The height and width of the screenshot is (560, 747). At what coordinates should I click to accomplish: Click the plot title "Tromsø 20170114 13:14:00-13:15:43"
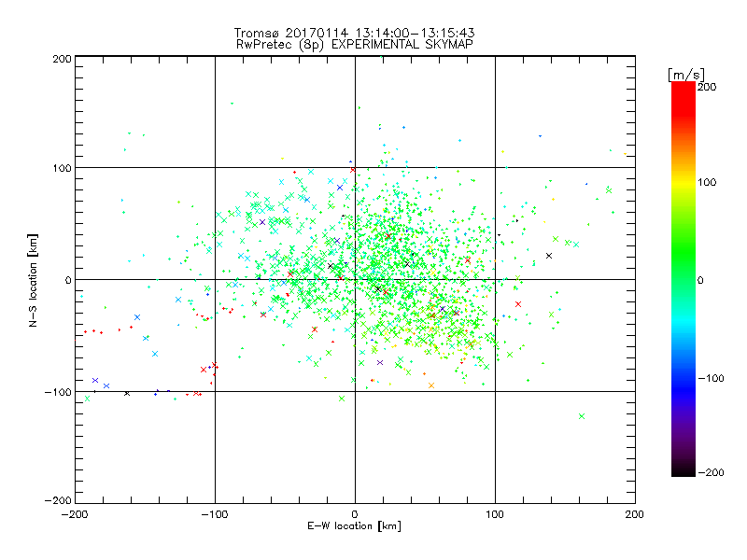354,33
